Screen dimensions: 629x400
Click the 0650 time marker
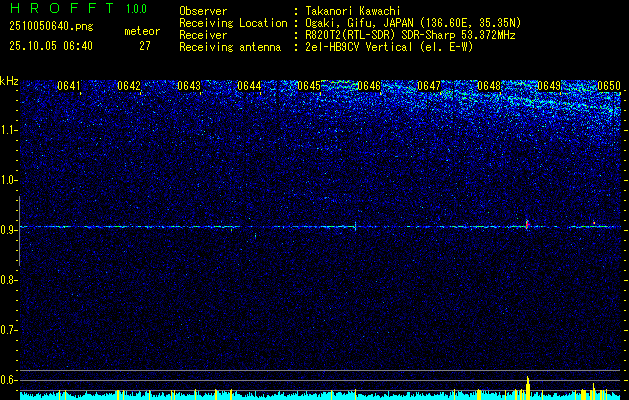[x=609, y=86]
